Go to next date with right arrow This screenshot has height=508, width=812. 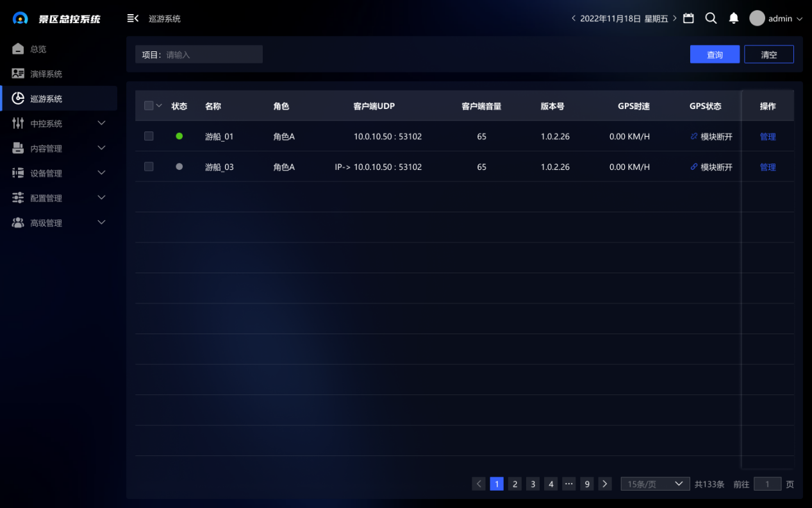(x=675, y=19)
